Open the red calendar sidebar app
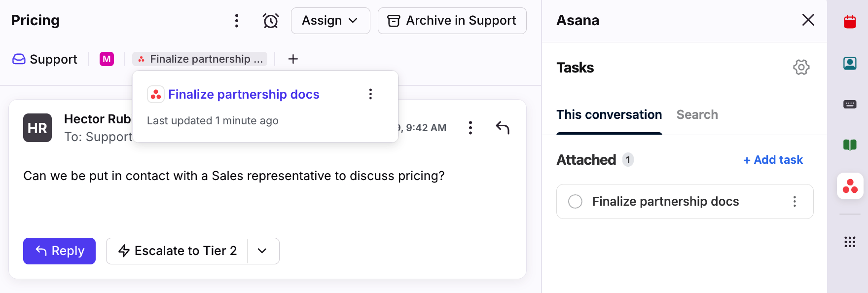Viewport: 868px width, 293px height. click(850, 22)
